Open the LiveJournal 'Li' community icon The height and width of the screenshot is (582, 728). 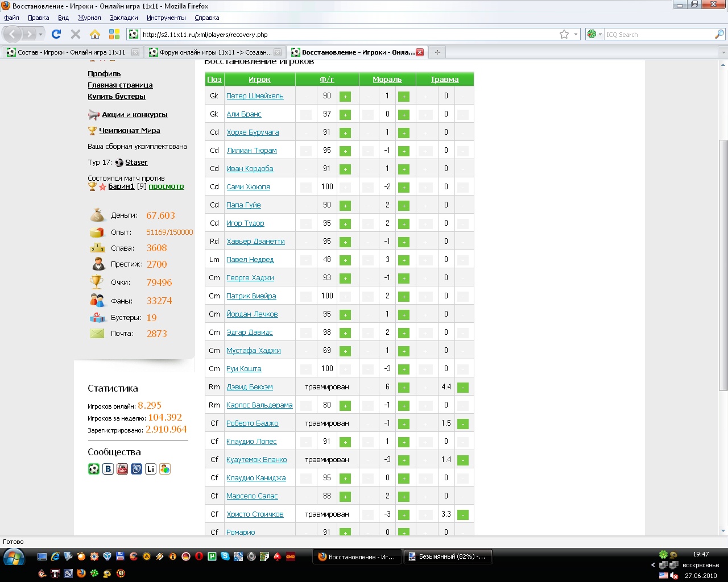[151, 469]
